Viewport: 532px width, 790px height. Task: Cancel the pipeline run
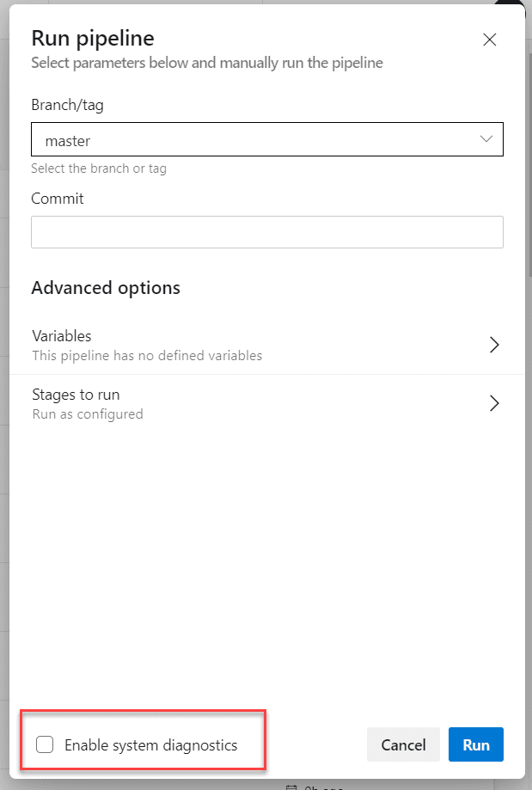tap(403, 744)
